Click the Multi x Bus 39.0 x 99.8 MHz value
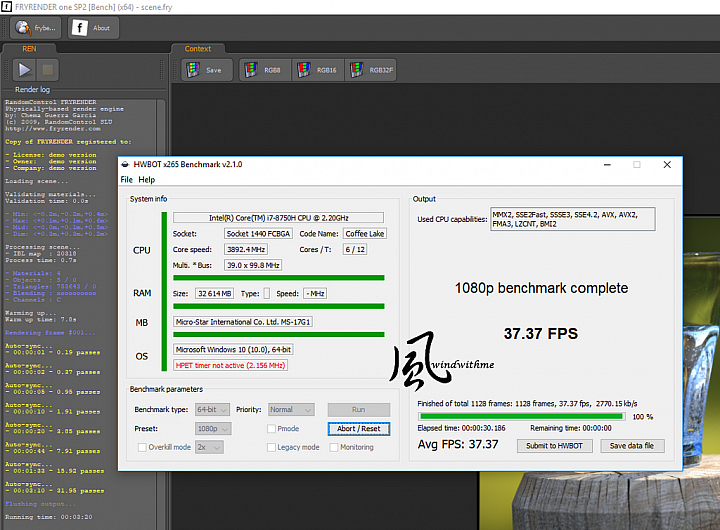 pyautogui.click(x=253, y=265)
